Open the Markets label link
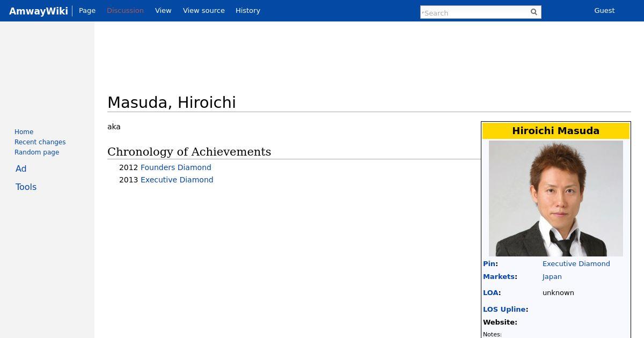This screenshot has width=644, height=338. point(499,277)
